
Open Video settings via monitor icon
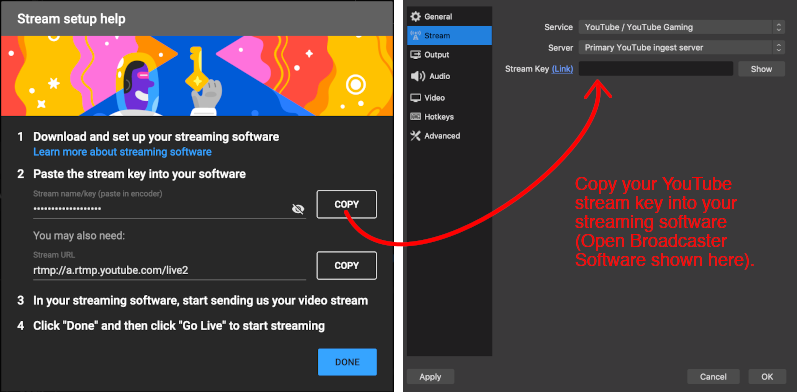point(416,98)
